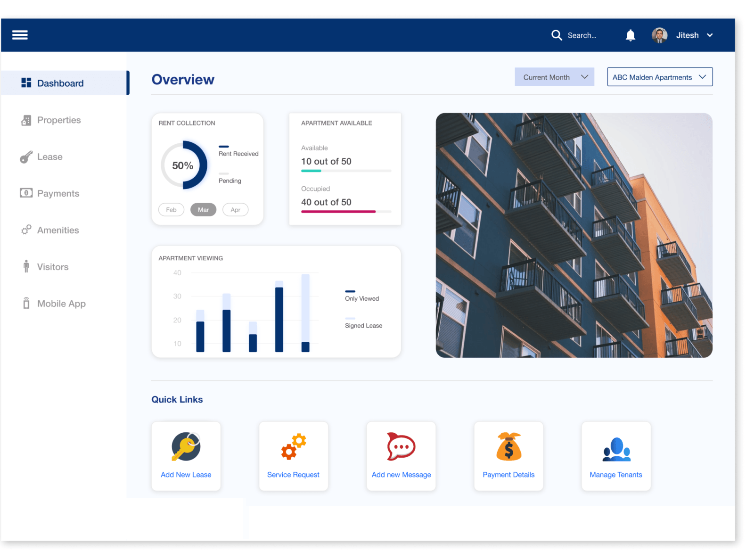The height and width of the screenshot is (560, 754).
Task: Open Properties section
Action: pyautogui.click(x=59, y=120)
